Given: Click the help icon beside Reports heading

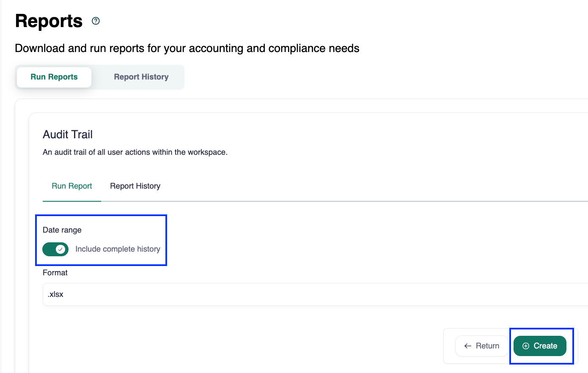Looking at the screenshot, I should pyautogui.click(x=96, y=21).
